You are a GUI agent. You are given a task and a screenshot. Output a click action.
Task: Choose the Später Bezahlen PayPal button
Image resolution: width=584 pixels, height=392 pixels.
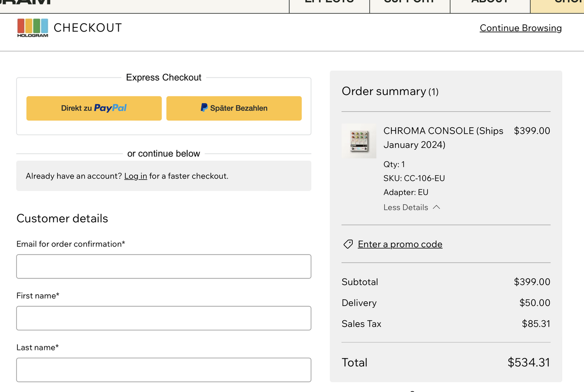pyautogui.click(x=234, y=108)
